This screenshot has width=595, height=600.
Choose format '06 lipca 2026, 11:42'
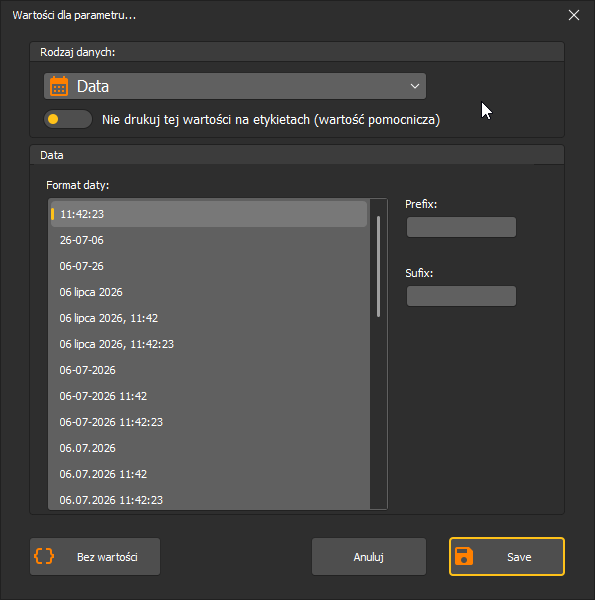(209, 318)
